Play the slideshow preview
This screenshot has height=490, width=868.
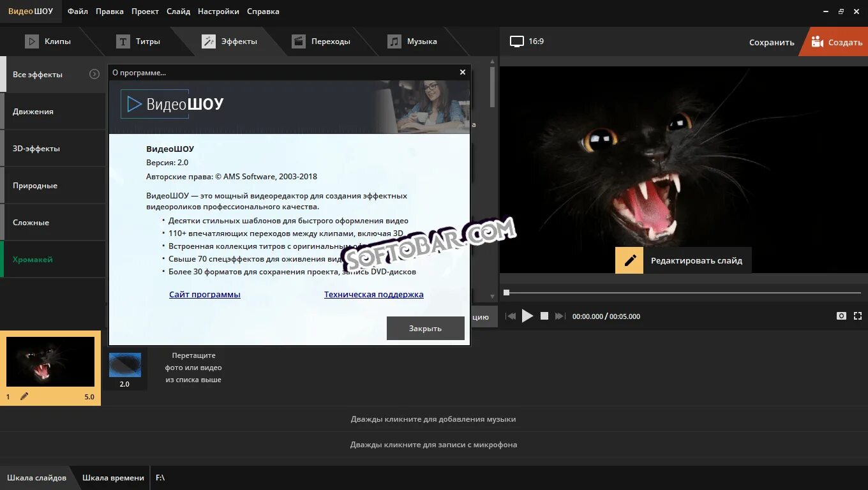[x=527, y=316]
